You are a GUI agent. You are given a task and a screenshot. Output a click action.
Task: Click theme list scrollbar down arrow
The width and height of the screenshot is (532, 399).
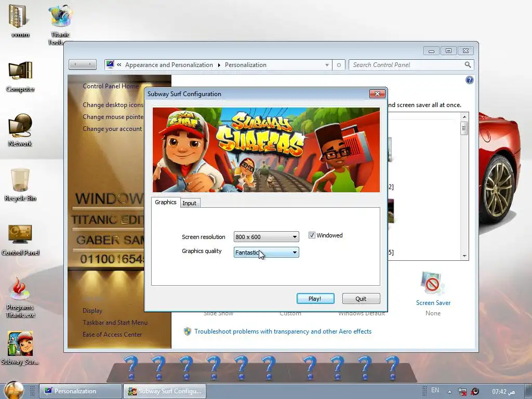(x=464, y=256)
